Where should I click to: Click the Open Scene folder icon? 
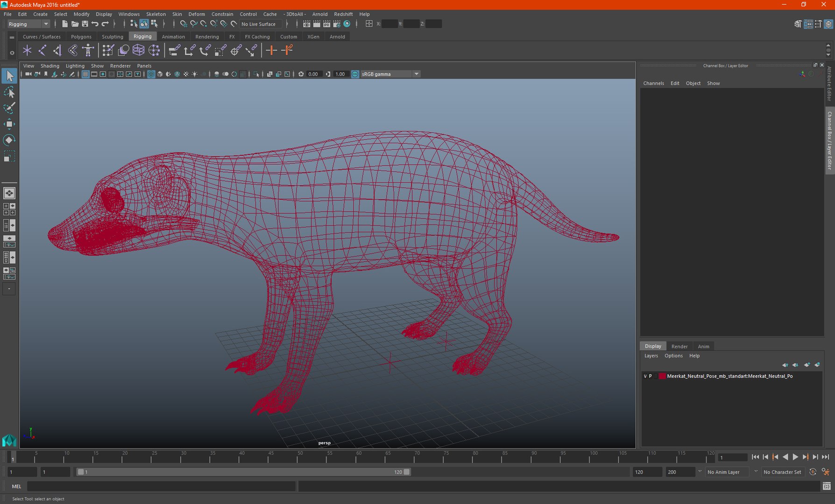click(75, 24)
